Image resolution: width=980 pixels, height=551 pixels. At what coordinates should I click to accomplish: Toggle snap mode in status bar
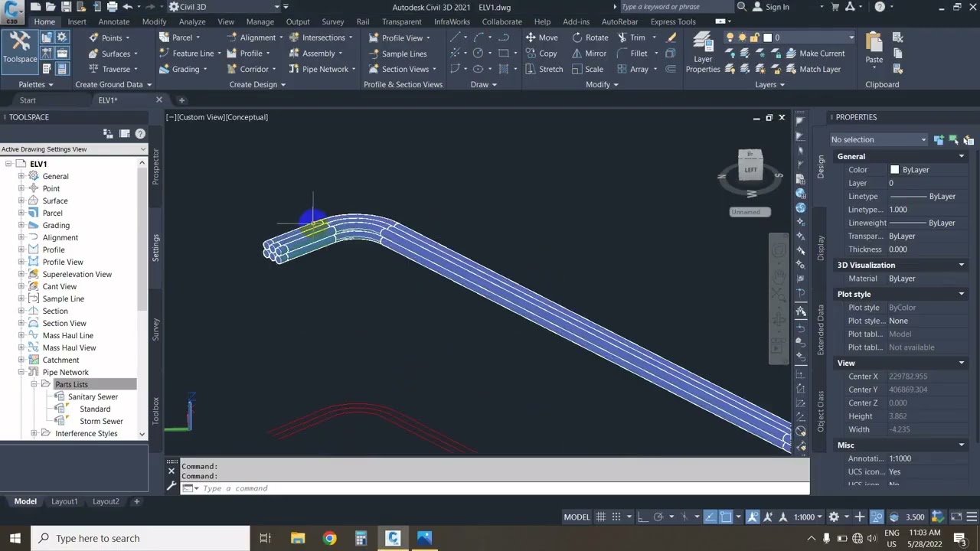pyautogui.click(x=616, y=517)
